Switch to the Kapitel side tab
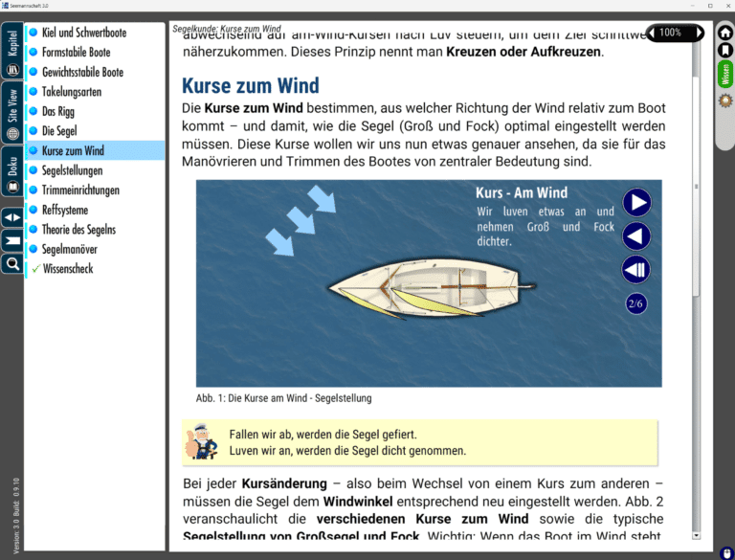The image size is (735, 560). (x=12, y=51)
